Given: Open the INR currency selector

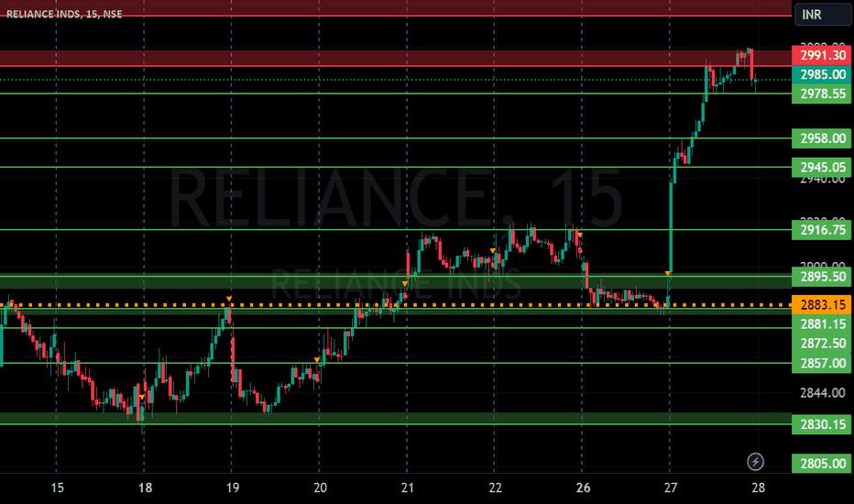Looking at the screenshot, I should click(823, 14).
